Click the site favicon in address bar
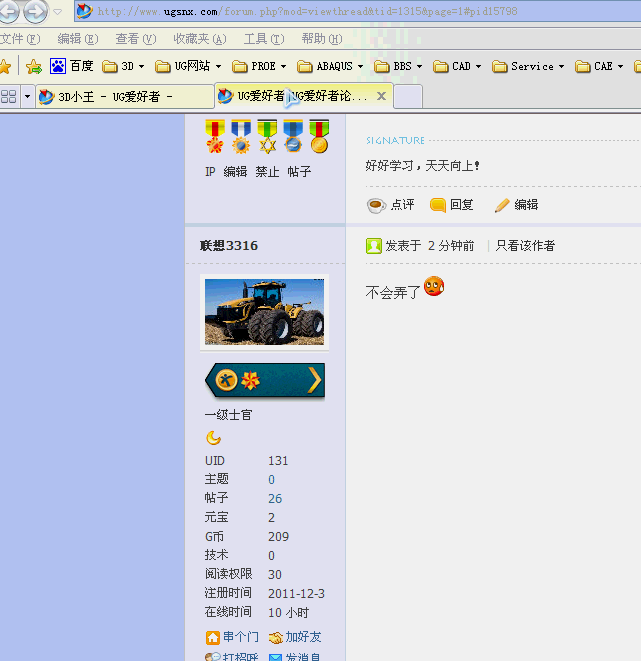641x661 pixels. click(85, 11)
